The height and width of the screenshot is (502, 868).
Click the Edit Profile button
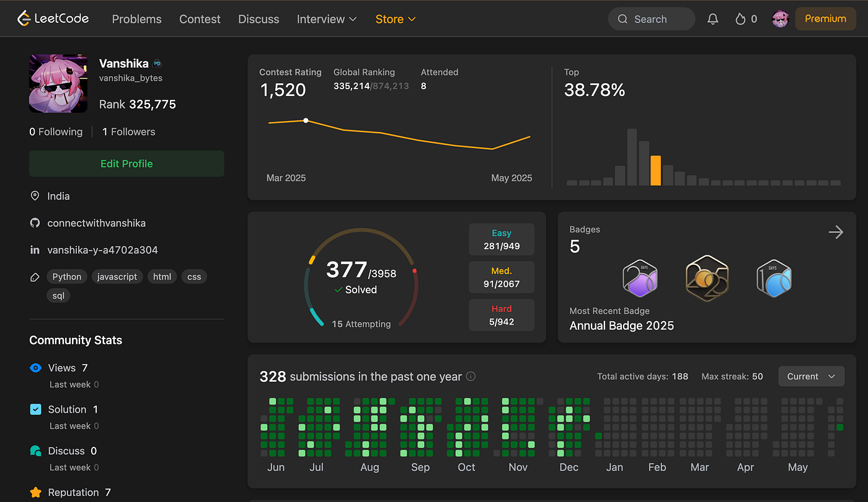126,164
